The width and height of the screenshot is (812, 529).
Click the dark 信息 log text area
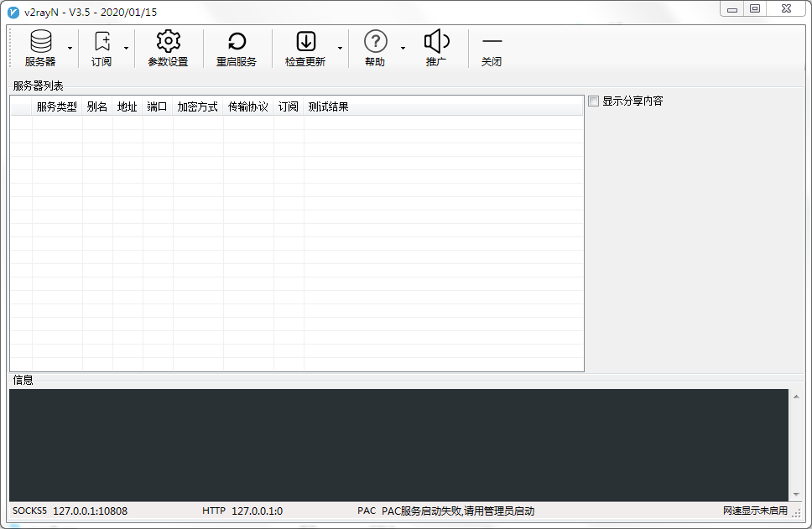coord(398,445)
